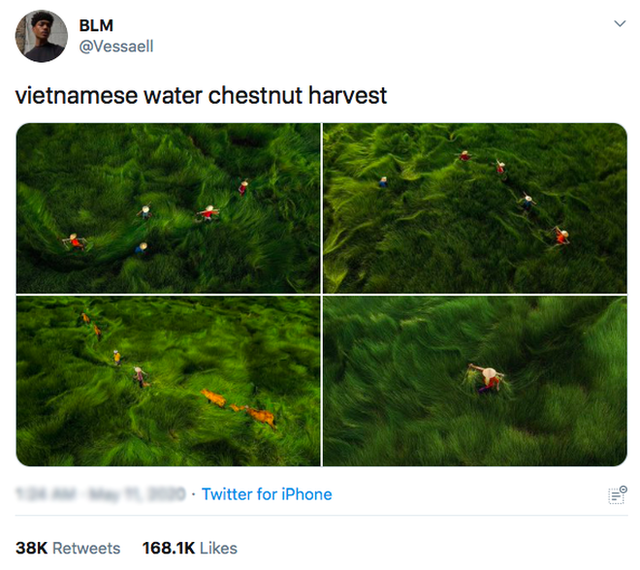Screen dimensions: 640x570
Task: Click the blue-clothed farmer in the top-right photo
Action: (383, 182)
